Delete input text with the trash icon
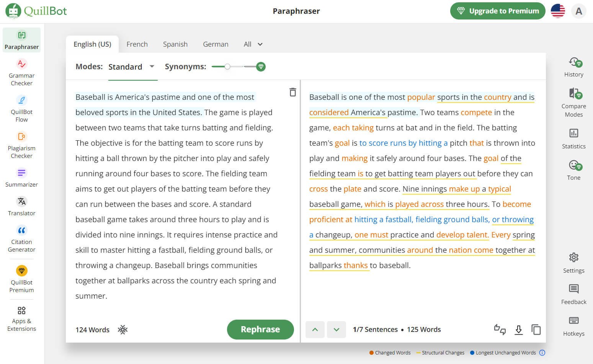This screenshot has width=593, height=364. (292, 92)
